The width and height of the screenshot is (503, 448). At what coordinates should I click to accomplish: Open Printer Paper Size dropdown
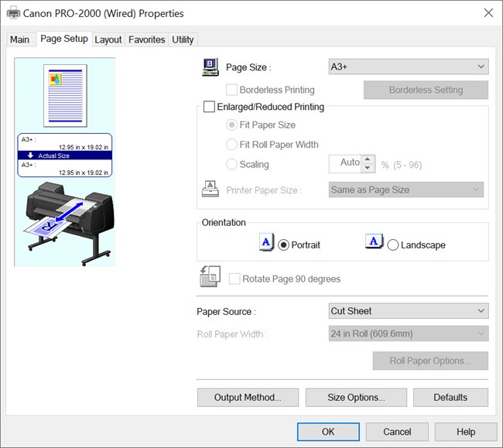[x=405, y=190]
